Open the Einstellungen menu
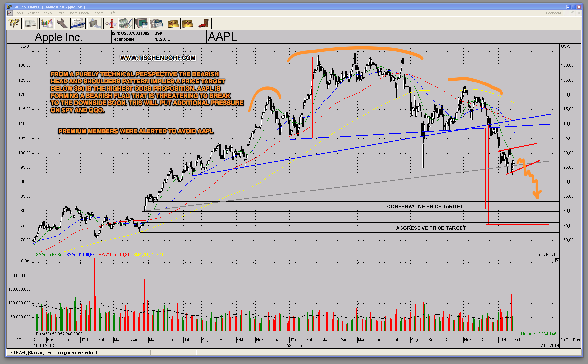The width and height of the screenshot is (588, 364). pos(78,13)
